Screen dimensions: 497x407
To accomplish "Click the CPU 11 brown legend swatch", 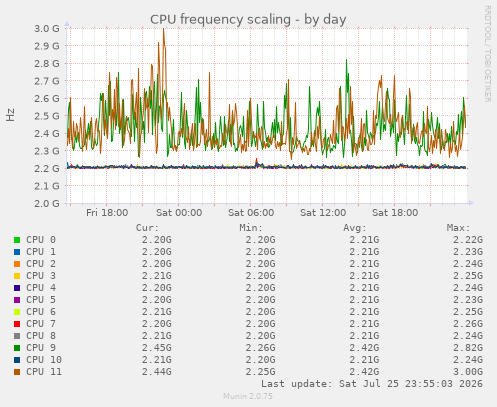I will click(17, 372).
